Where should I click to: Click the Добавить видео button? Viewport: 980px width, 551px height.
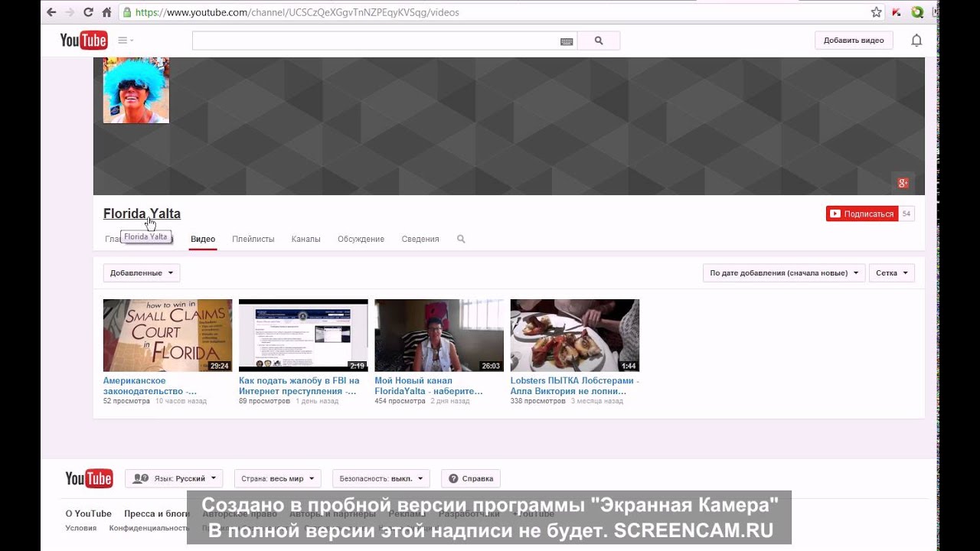click(854, 41)
